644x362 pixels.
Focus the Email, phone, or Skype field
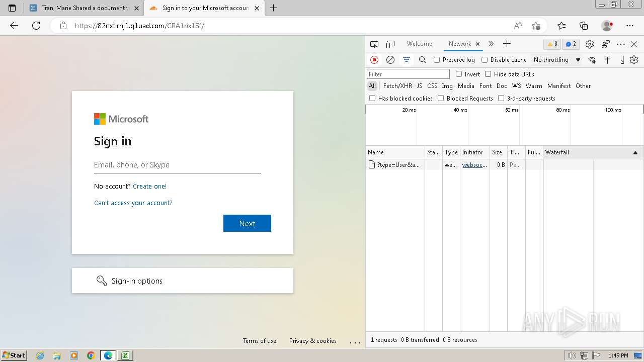click(178, 165)
